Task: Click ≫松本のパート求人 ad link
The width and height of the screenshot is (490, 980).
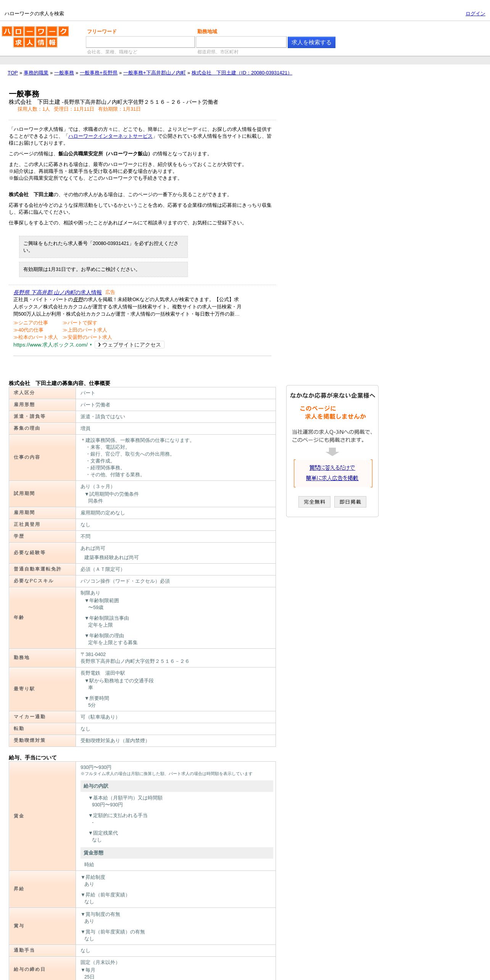Action: pos(35,337)
